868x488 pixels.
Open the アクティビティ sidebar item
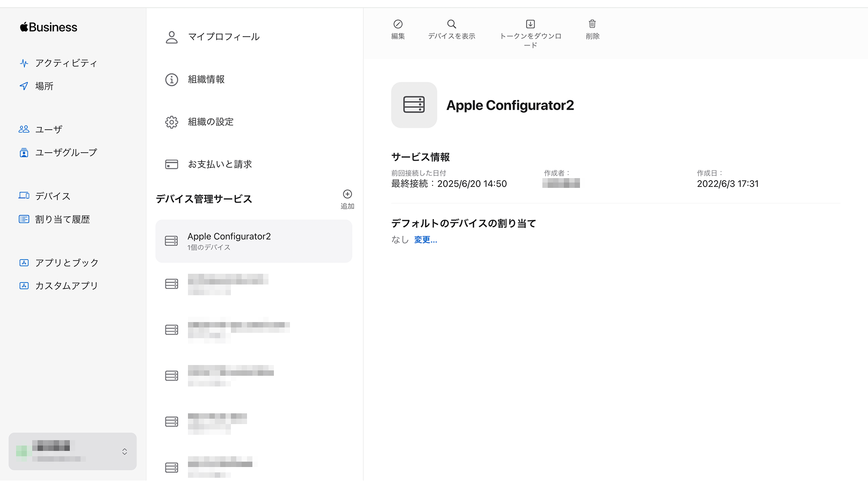[59, 63]
